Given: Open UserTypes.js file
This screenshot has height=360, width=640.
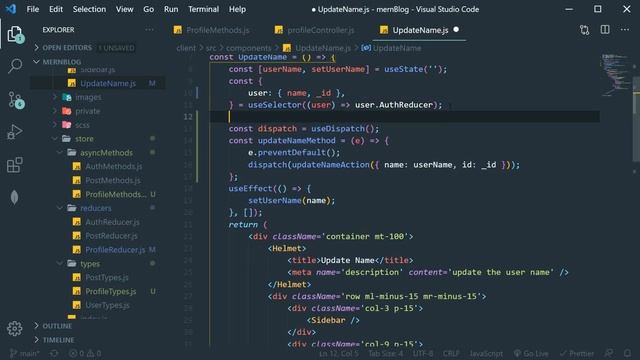Looking at the screenshot, I should 107,305.
